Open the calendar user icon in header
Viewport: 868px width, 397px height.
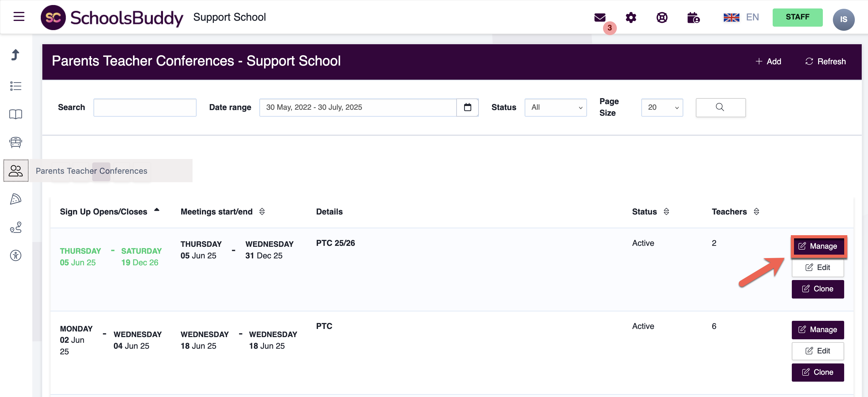click(693, 17)
